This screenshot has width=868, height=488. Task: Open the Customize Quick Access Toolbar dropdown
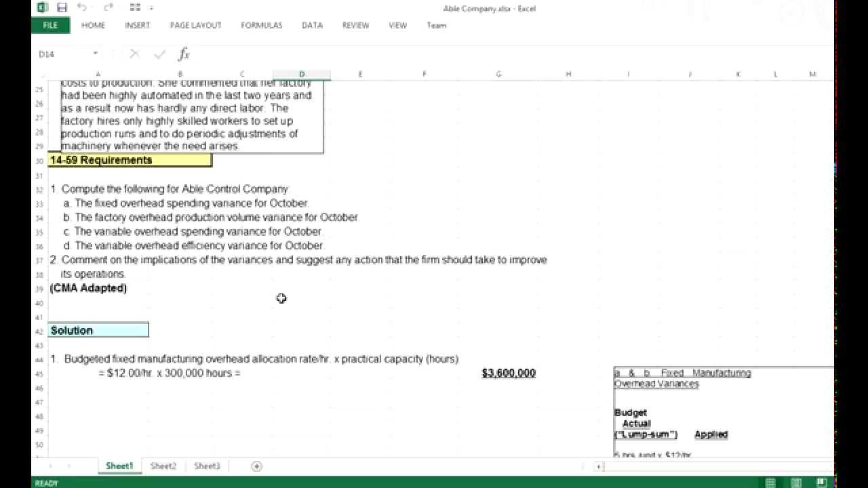tap(151, 8)
